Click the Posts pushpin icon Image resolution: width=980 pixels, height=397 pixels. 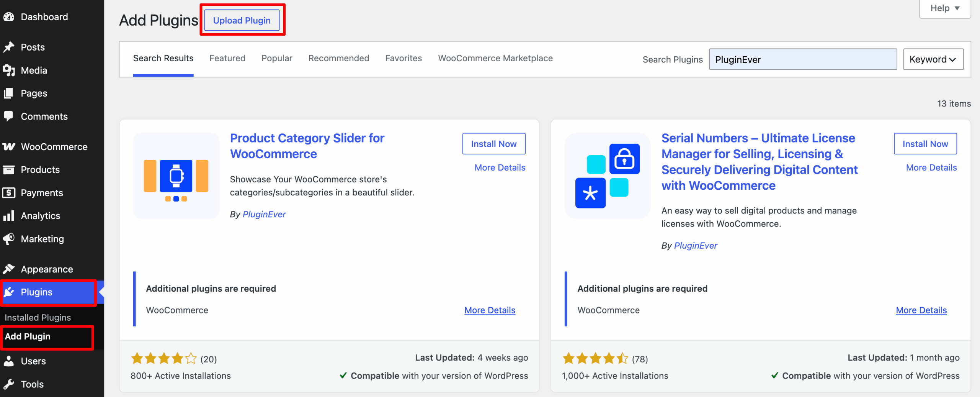coord(9,47)
